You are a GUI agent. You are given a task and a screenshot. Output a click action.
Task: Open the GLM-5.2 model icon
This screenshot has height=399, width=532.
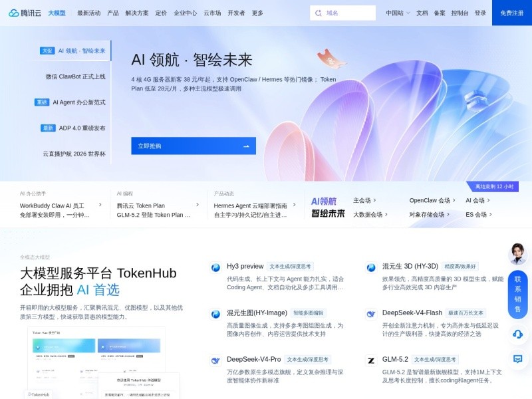pyautogui.click(x=371, y=360)
